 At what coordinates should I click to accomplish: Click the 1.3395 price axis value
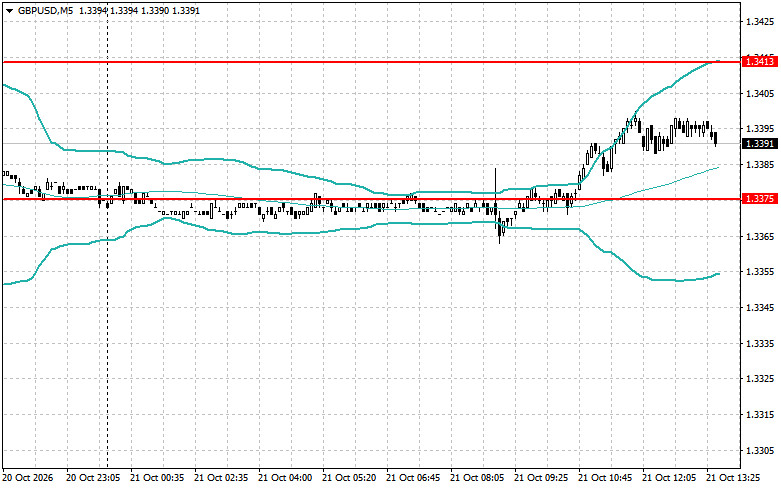point(760,128)
